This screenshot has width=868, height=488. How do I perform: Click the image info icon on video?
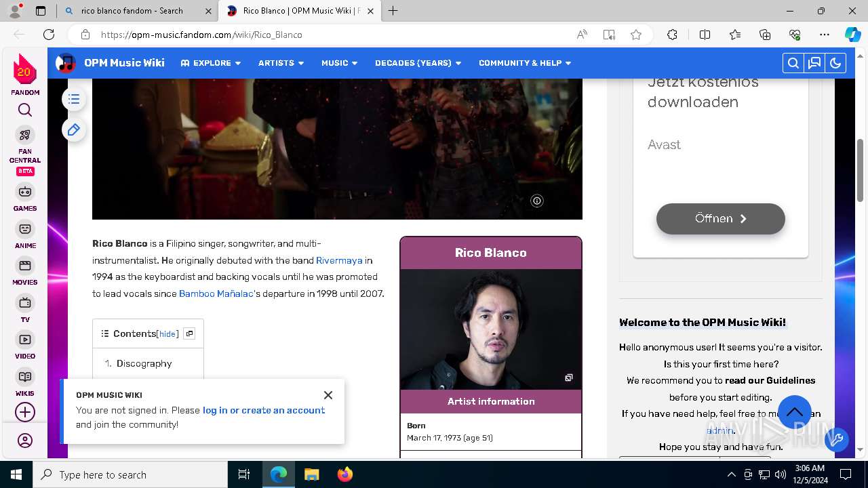(537, 201)
